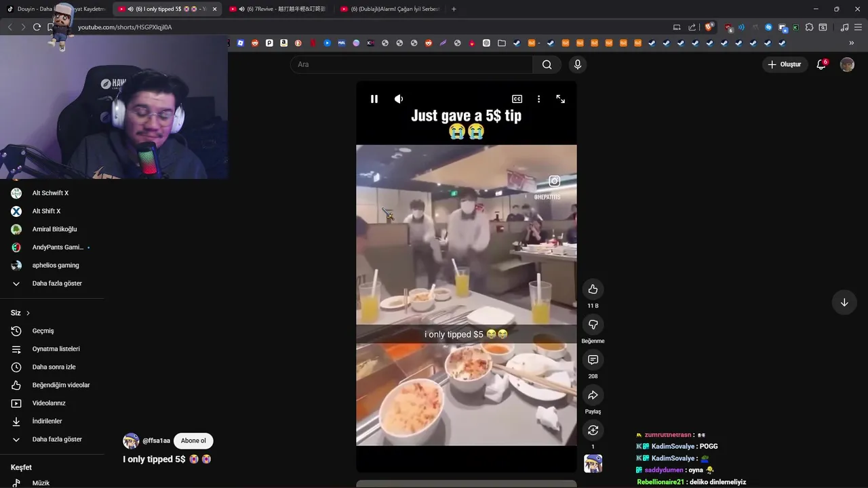Open the Remix button below Paylaş
The height and width of the screenshot is (488, 868).
click(593, 430)
